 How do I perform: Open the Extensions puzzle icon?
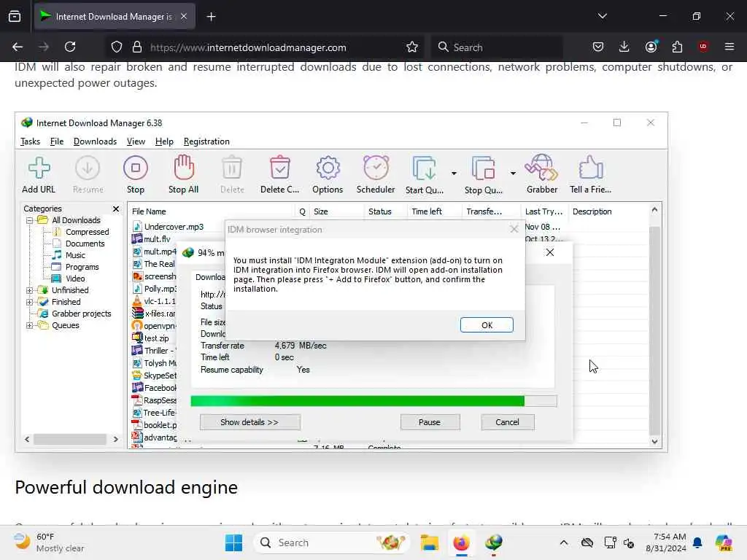point(677,47)
